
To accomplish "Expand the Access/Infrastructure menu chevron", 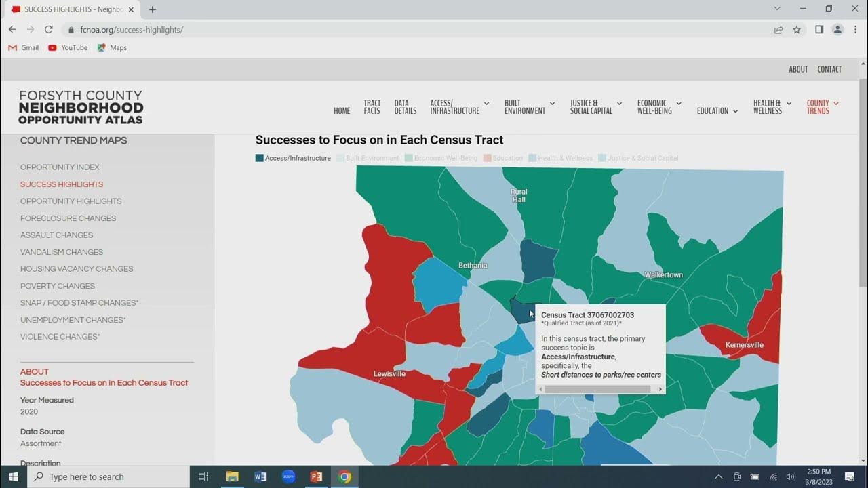I will click(486, 104).
